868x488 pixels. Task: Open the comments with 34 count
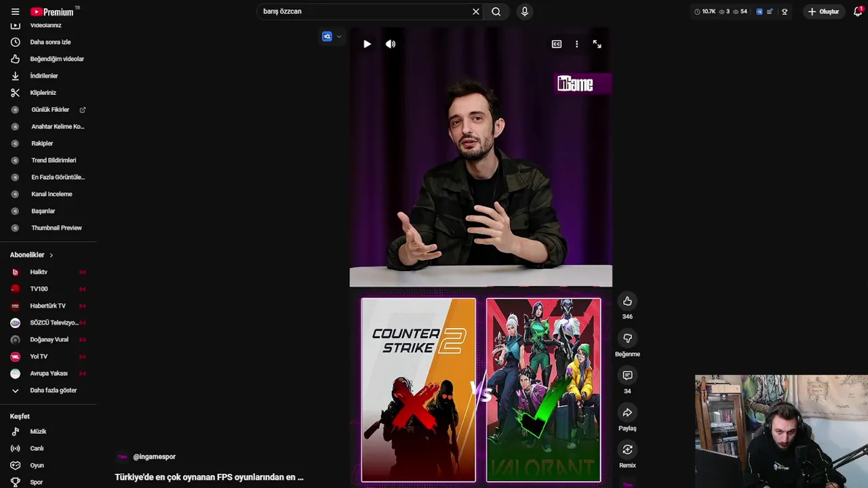pos(627,375)
